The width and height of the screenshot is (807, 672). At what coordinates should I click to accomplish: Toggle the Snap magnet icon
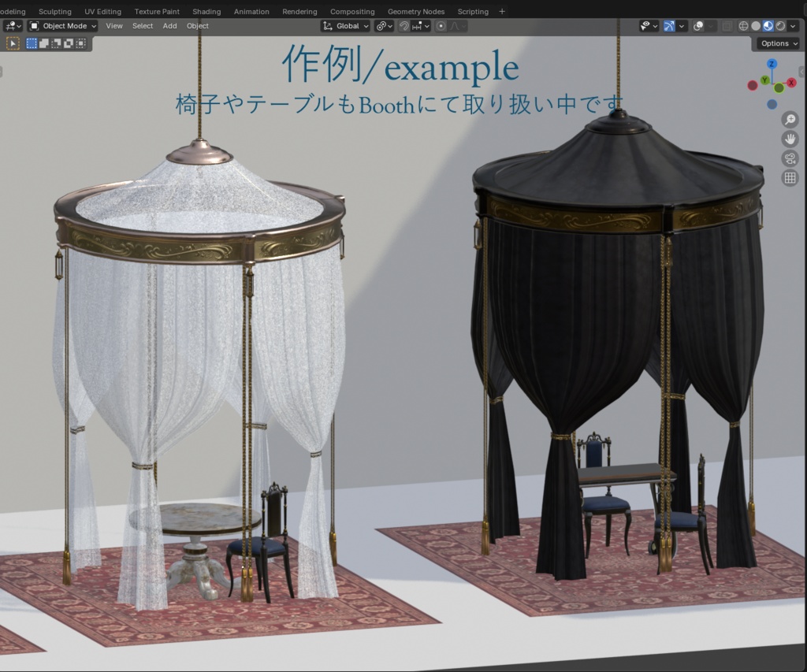coord(405,25)
